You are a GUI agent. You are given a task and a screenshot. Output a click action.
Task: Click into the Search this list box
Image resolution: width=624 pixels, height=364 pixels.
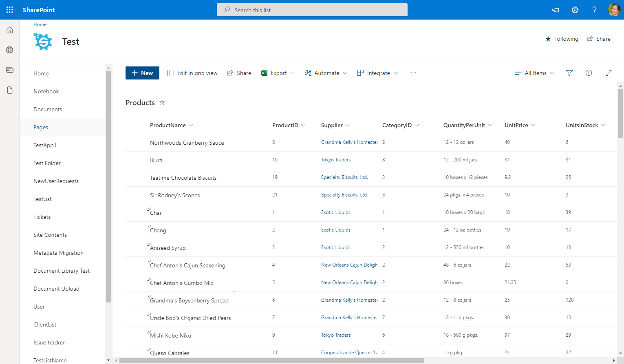[x=312, y=10]
